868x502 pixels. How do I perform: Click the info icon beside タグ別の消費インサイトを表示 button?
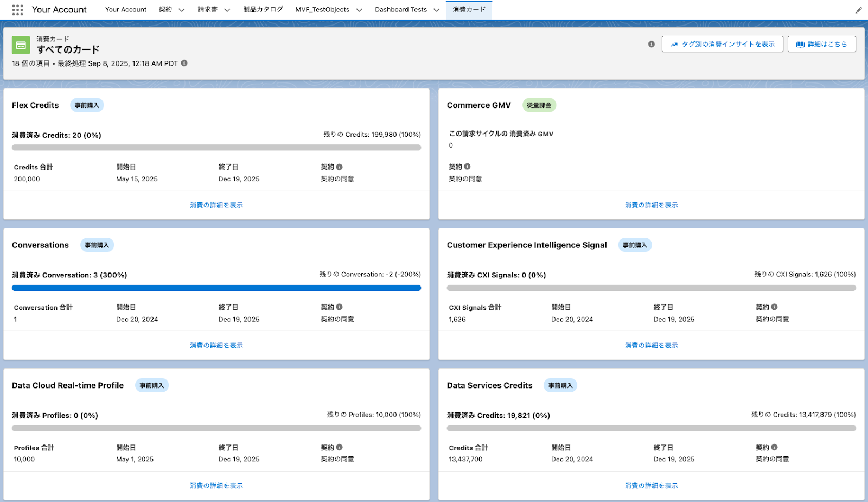(651, 44)
